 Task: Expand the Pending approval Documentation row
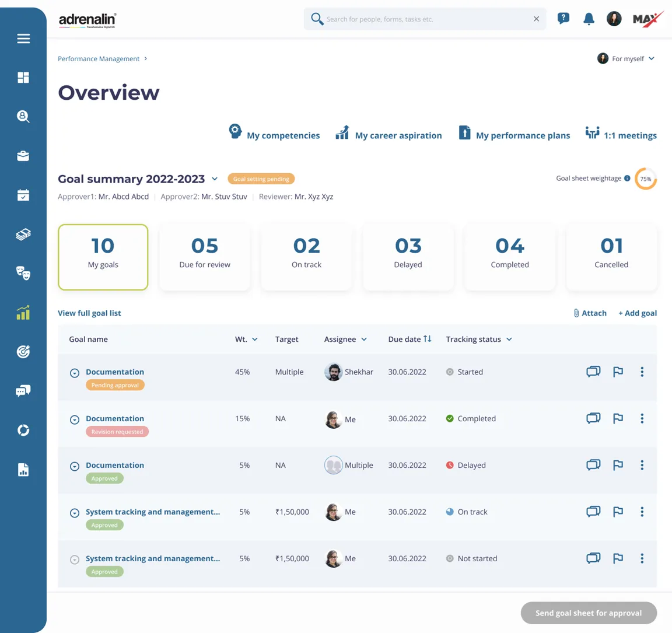point(75,373)
